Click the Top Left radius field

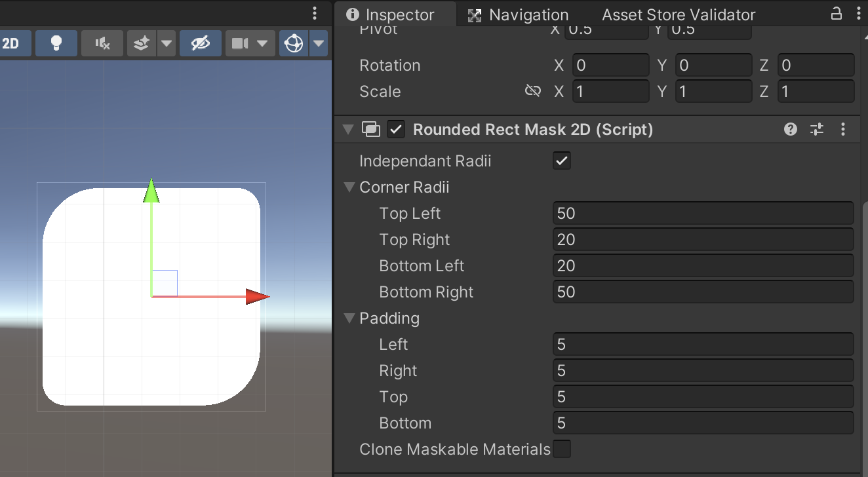tap(703, 213)
